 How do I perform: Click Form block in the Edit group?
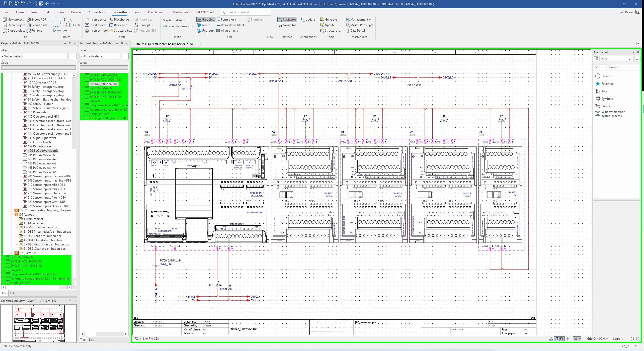pyautogui.click(x=226, y=20)
